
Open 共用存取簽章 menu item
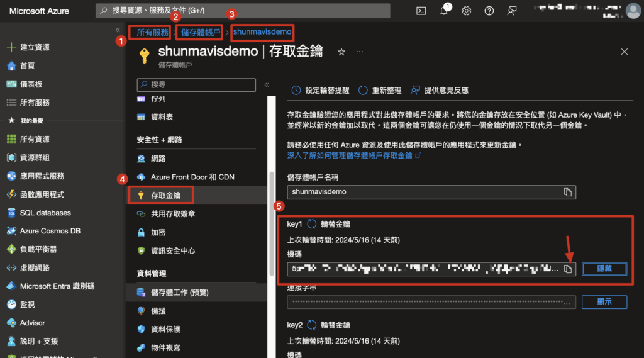click(172, 214)
